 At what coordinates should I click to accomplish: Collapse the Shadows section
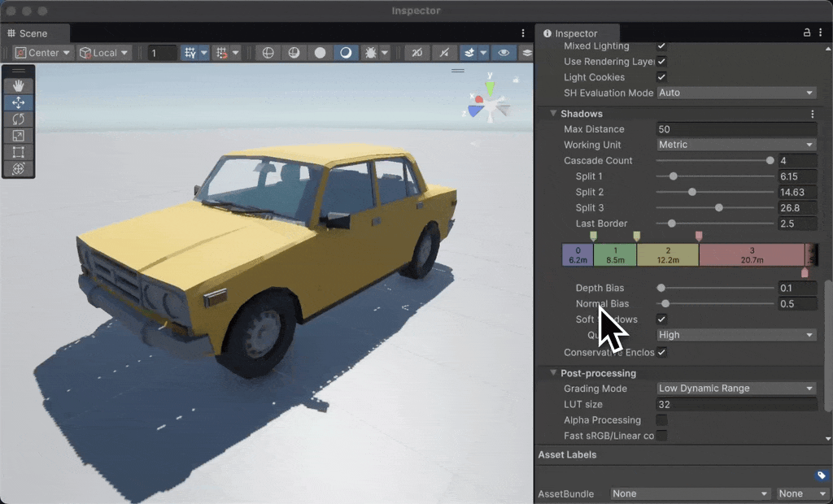tap(553, 113)
